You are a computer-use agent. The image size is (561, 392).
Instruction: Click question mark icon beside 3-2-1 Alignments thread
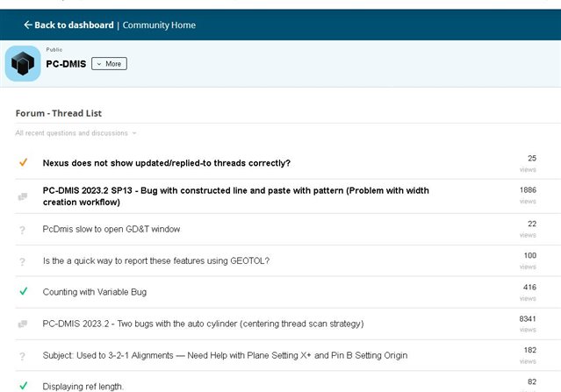(x=22, y=356)
